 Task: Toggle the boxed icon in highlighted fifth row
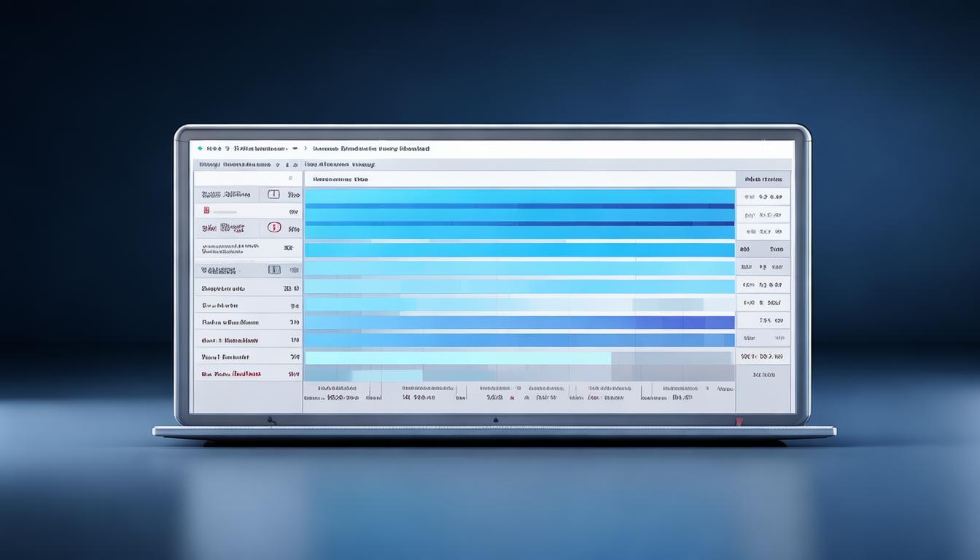point(274,270)
